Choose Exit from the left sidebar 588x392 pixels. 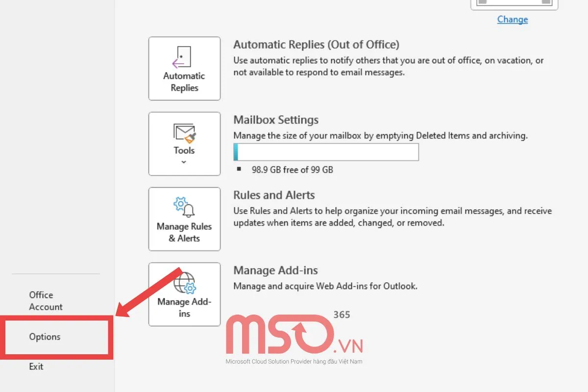tap(36, 366)
